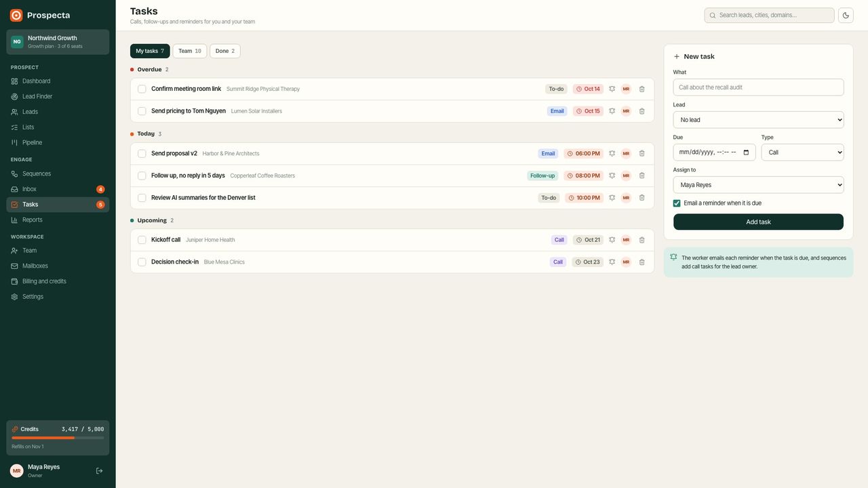Viewport: 868px width, 488px height.
Task: Mark Kickoff call as complete
Action: [142, 240]
